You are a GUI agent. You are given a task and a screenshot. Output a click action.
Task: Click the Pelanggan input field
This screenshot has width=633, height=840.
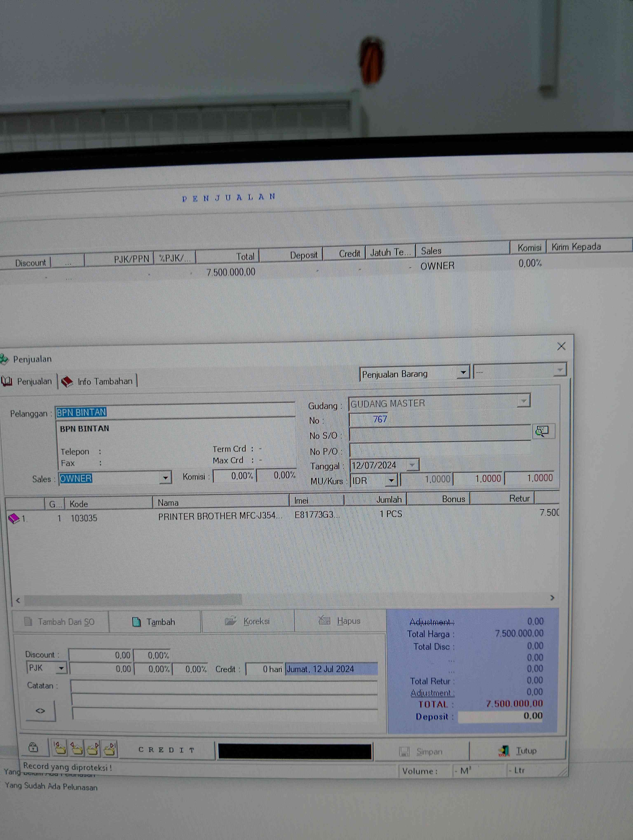(175, 412)
